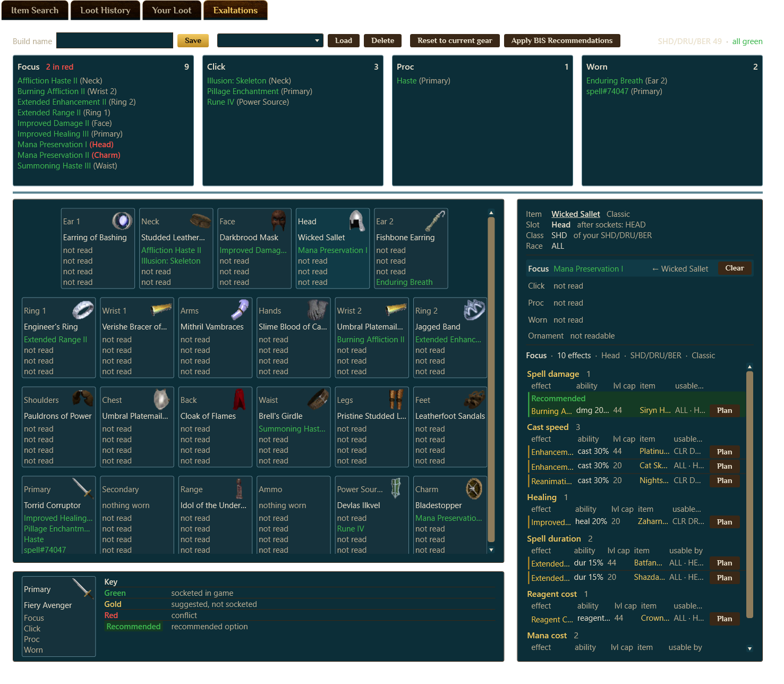Image resolution: width=784 pixels, height=684 pixels.
Task: Open the saved builds dropdown
Action: click(270, 40)
